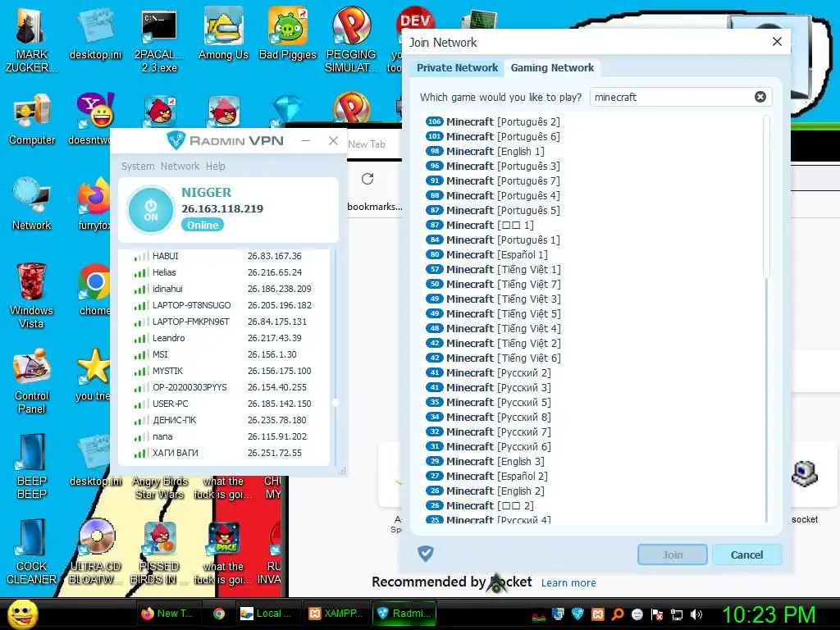
Task: Select Minecraft [Русский 8] network
Action: pyautogui.click(x=488, y=417)
